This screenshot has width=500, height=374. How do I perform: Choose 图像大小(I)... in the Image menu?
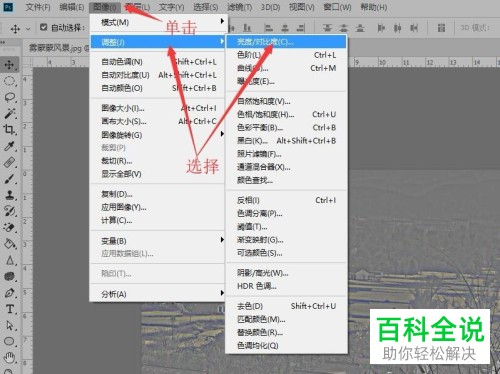157,108
